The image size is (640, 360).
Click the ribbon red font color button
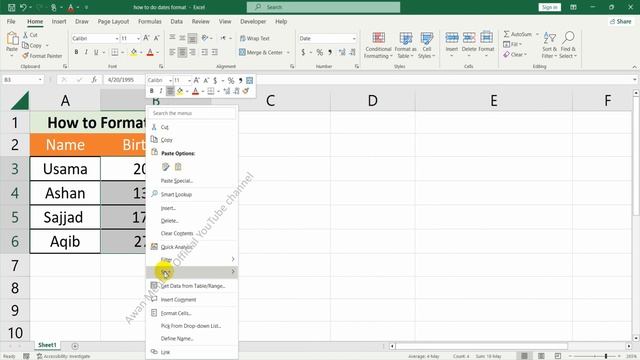[x=150, y=52]
